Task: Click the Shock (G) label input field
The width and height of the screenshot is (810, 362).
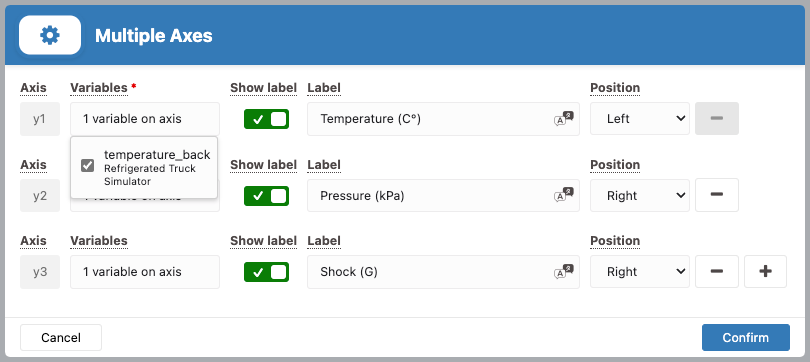Action: pyautogui.click(x=443, y=272)
